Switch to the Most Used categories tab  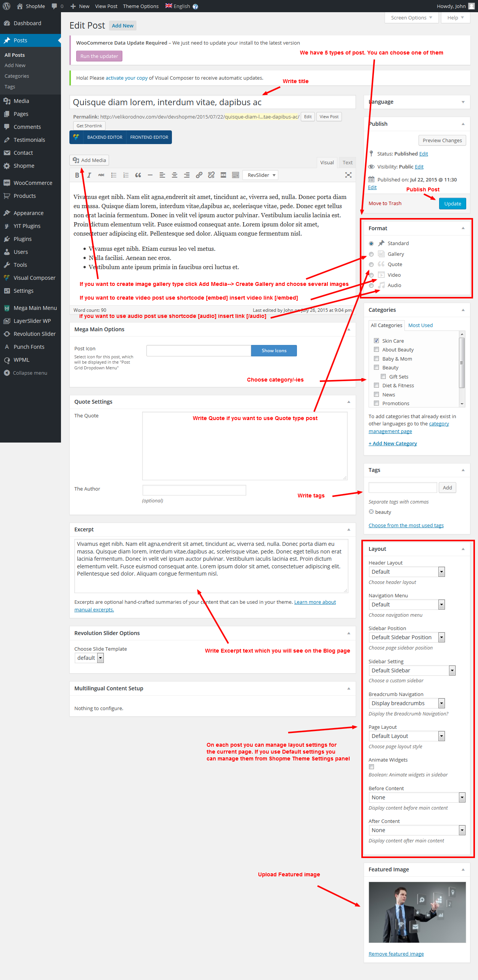(420, 325)
